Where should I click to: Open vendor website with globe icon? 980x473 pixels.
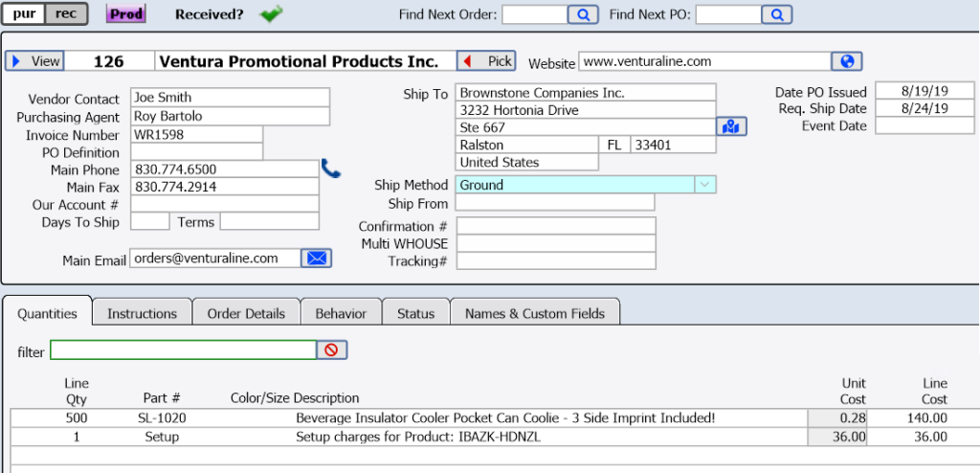847,61
